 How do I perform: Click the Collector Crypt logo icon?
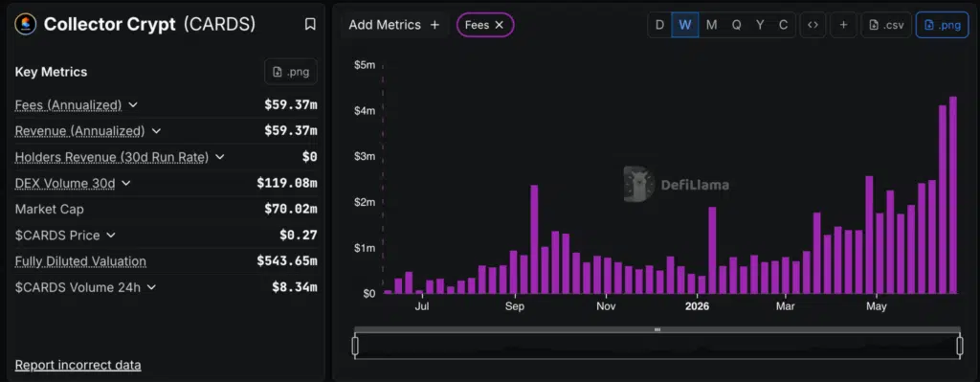click(26, 24)
